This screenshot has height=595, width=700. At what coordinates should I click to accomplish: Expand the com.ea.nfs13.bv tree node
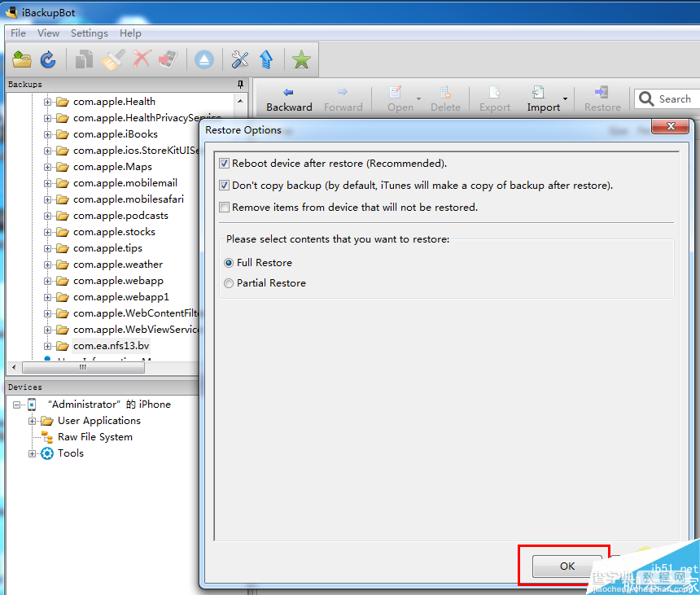click(x=47, y=346)
